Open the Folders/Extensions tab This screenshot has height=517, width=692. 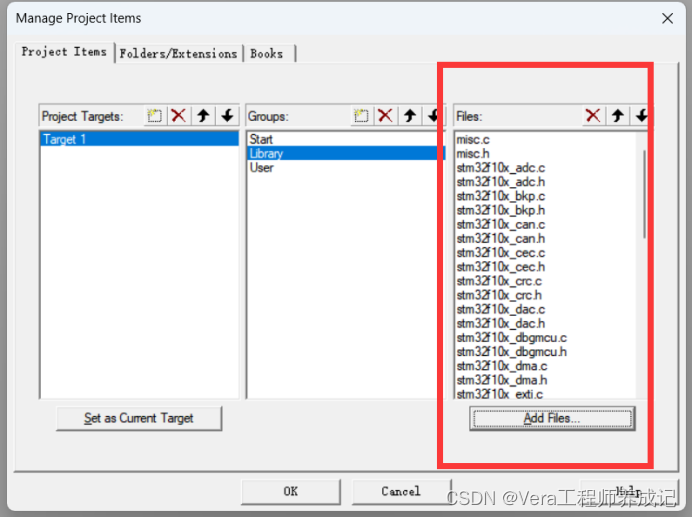[x=178, y=54]
